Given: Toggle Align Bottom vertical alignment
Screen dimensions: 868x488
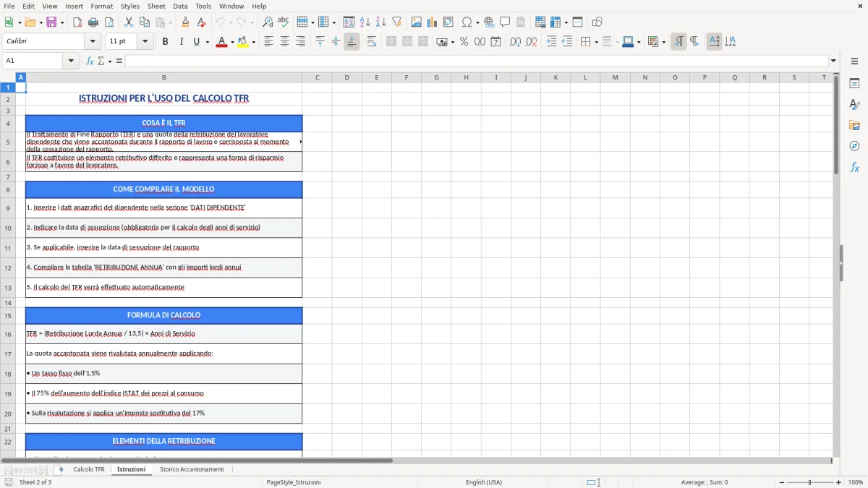Looking at the screenshot, I should 352,42.
